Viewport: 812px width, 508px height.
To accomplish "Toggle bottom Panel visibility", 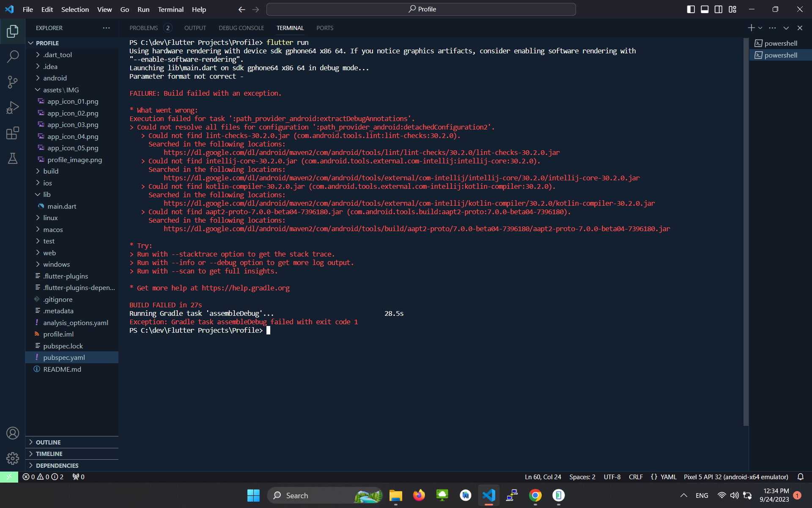I will (705, 9).
